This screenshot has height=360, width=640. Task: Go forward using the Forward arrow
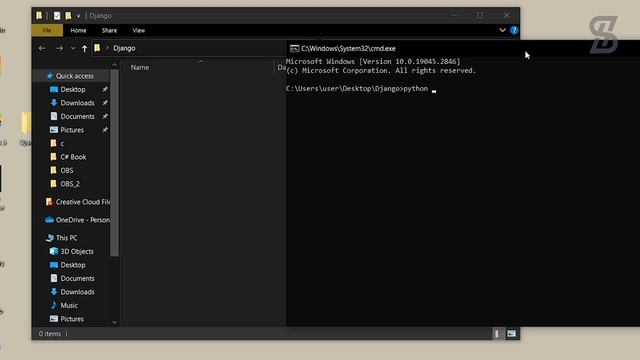[x=59, y=48]
